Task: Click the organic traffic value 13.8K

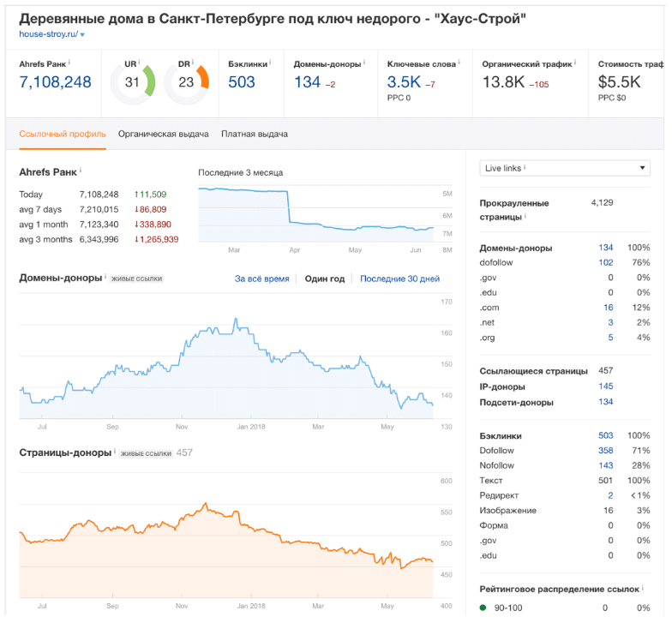Action: coord(504,82)
